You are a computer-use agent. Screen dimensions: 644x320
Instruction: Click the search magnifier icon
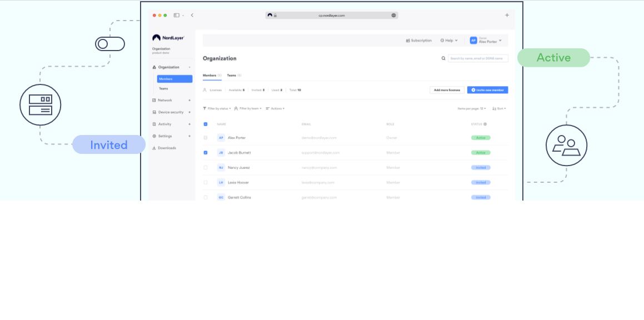coord(443,58)
